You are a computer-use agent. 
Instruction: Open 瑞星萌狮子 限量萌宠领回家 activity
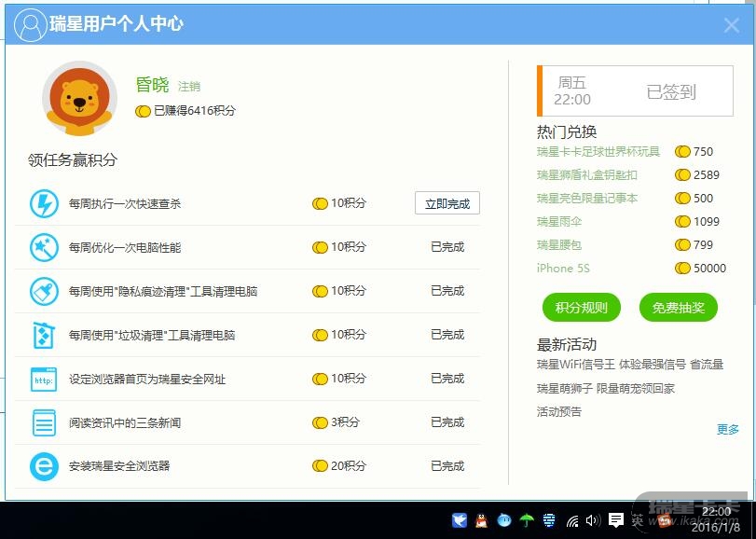pyautogui.click(x=606, y=388)
